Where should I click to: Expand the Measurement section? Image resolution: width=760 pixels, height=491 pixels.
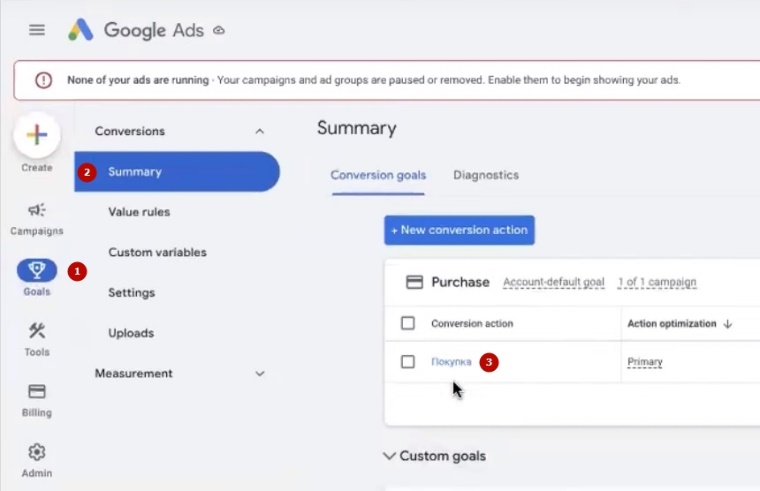tap(260, 373)
